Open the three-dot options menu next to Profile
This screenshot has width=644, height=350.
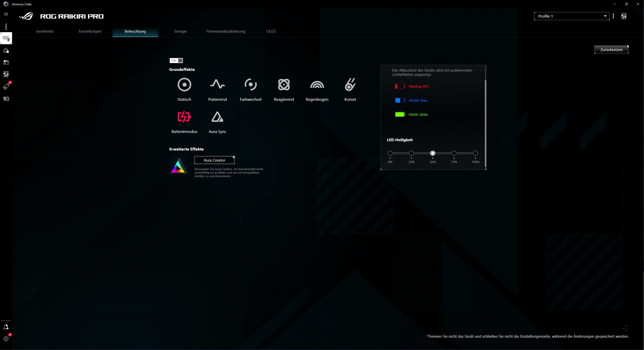tap(614, 16)
